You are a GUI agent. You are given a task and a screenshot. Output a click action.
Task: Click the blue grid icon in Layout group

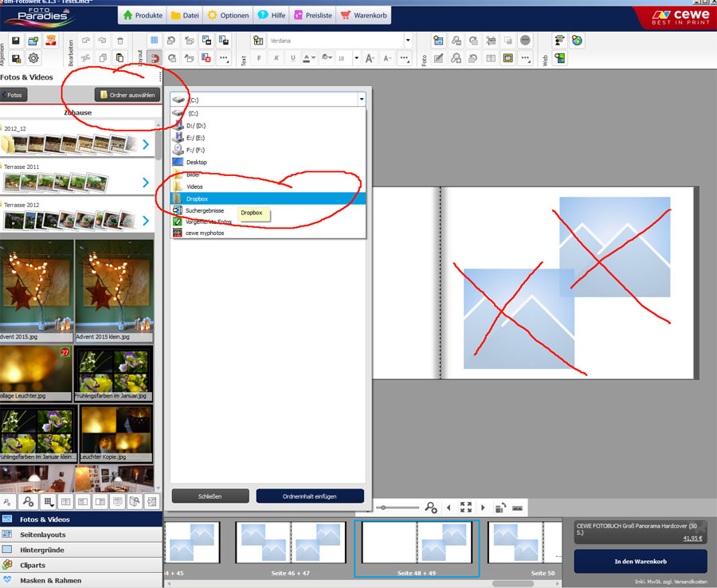click(154, 41)
